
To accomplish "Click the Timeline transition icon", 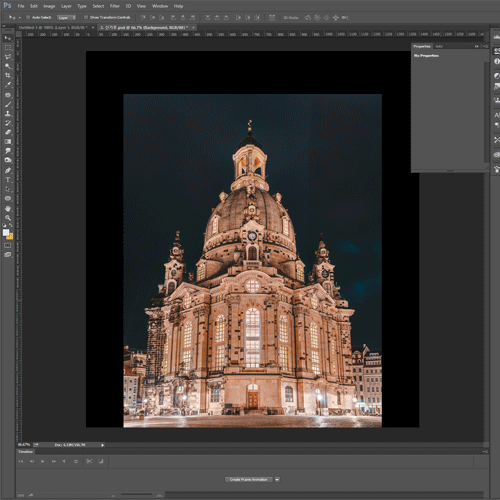I will point(101,461).
